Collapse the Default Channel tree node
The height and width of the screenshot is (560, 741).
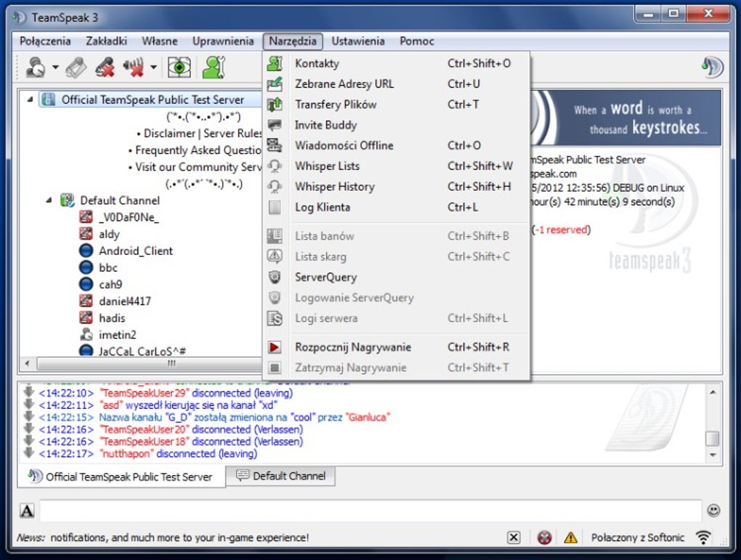click(49, 200)
